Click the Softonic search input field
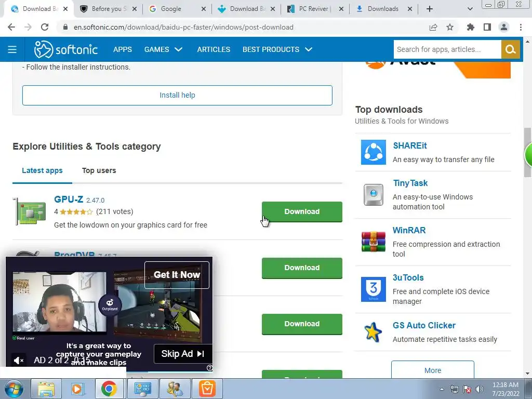The height and width of the screenshot is (399, 532). click(x=447, y=49)
